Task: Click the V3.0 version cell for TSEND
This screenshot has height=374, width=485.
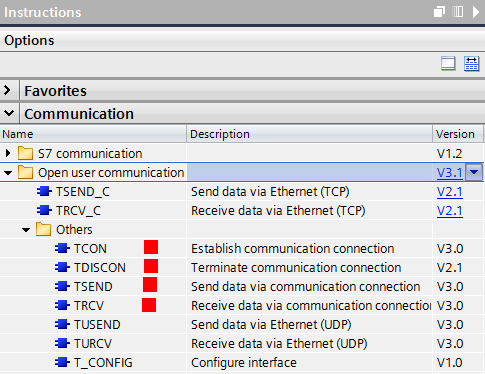Action: pos(450,287)
